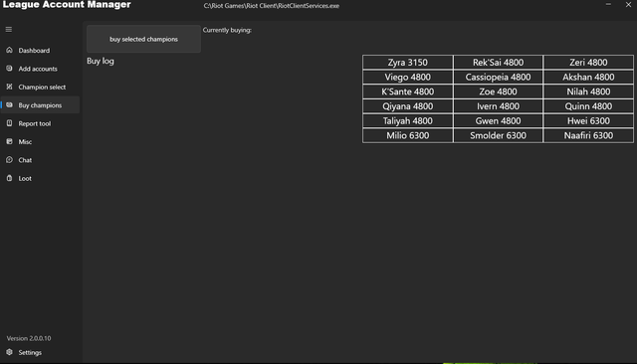Screen dimensions: 637x364
Task: Select Nilah 4800 champion cell
Action: pos(588,91)
